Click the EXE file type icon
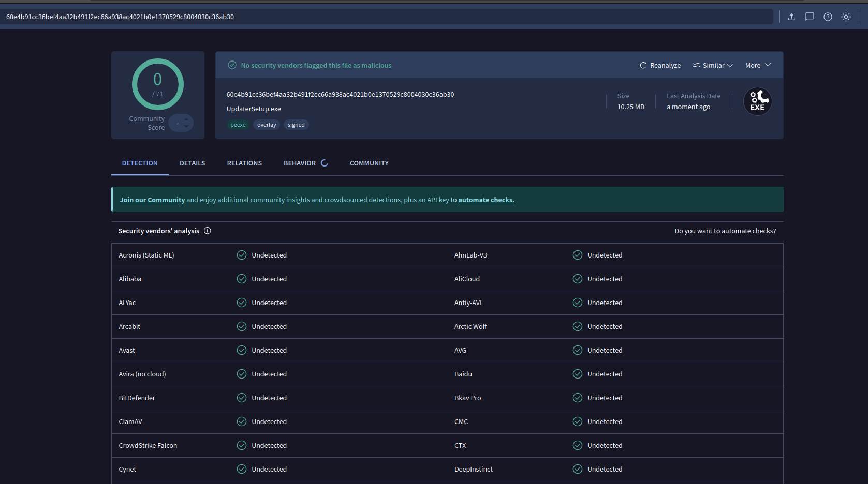 click(757, 101)
